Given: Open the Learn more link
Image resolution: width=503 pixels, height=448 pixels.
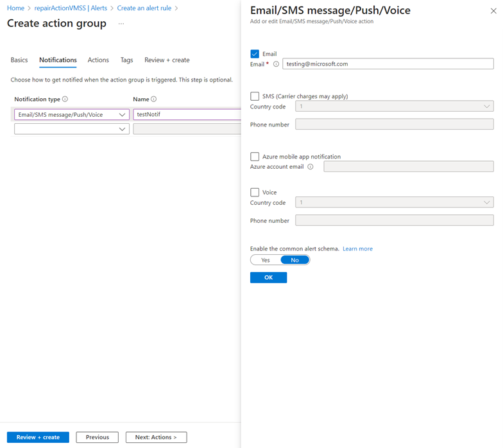Looking at the screenshot, I should pyautogui.click(x=357, y=249).
